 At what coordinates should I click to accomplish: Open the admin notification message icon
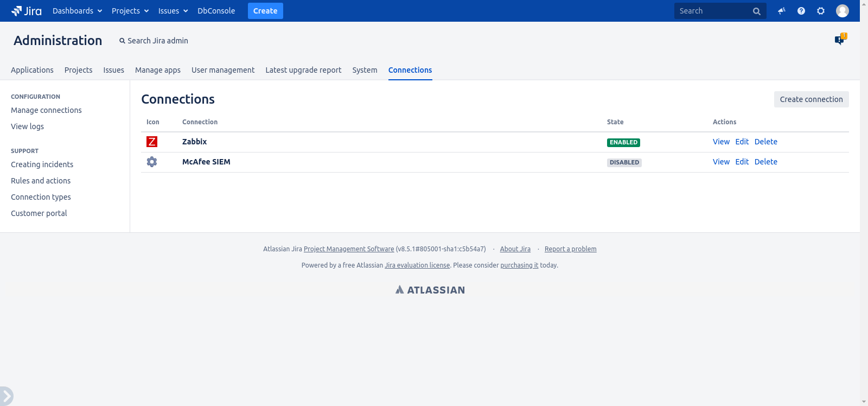(x=840, y=40)
